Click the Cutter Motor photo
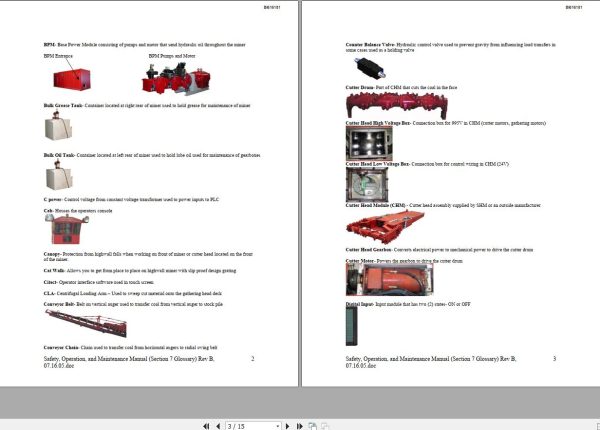Viewport: 600px width, 430px height. (x=390, y=279)
